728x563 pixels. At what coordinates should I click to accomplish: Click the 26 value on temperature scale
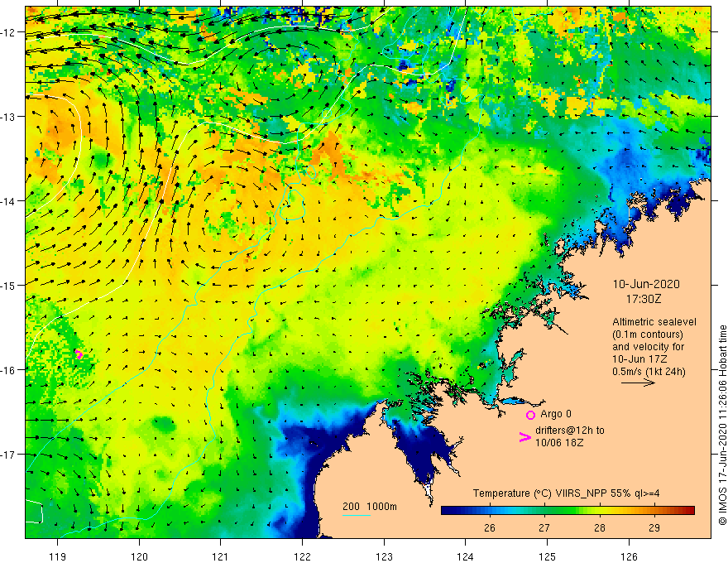pos(490,527)
